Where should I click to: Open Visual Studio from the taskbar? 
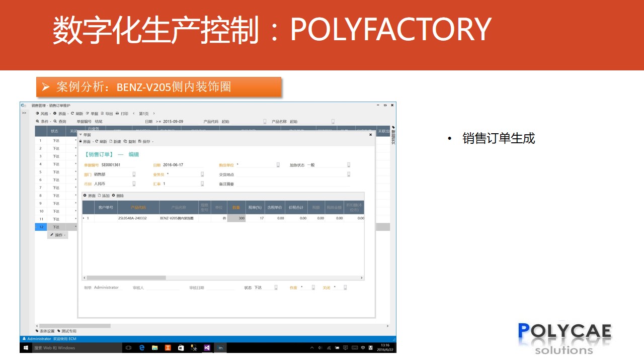tap(207, 347)
